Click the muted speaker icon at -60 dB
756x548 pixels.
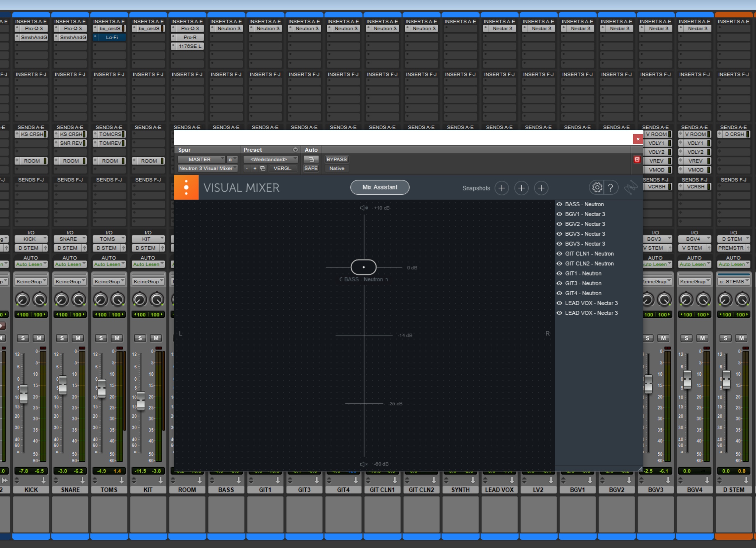[364, 464]
